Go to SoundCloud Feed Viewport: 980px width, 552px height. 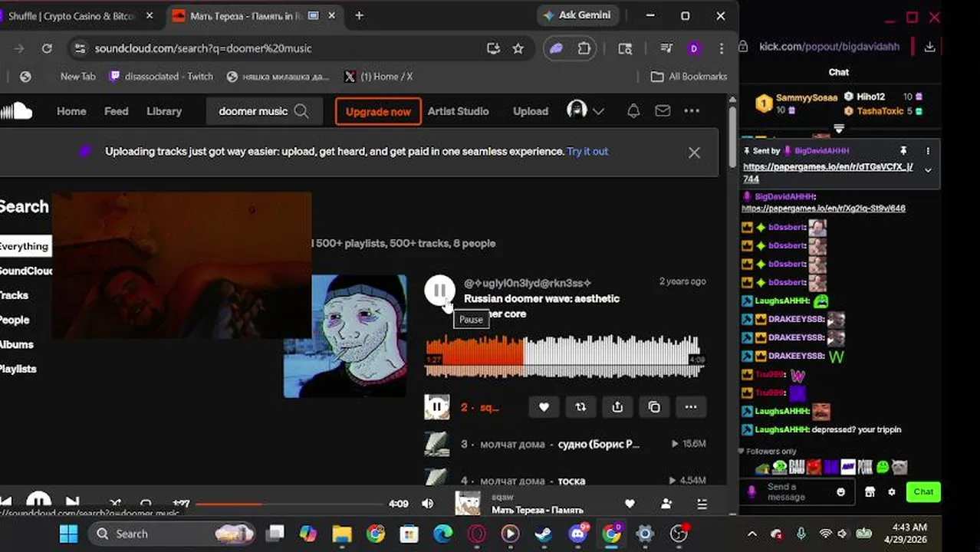[x=117, y=111]
